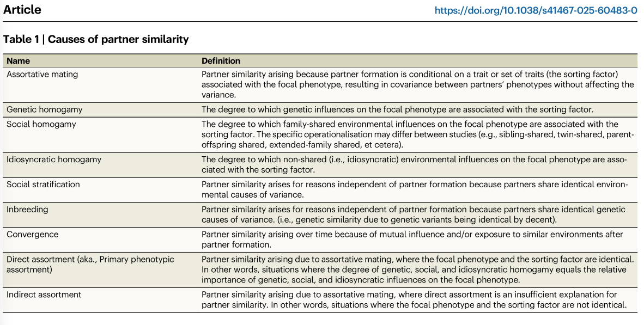Select the "Social stratification" row name
This screenshot has width=644, height=325.
click(43, 185)
